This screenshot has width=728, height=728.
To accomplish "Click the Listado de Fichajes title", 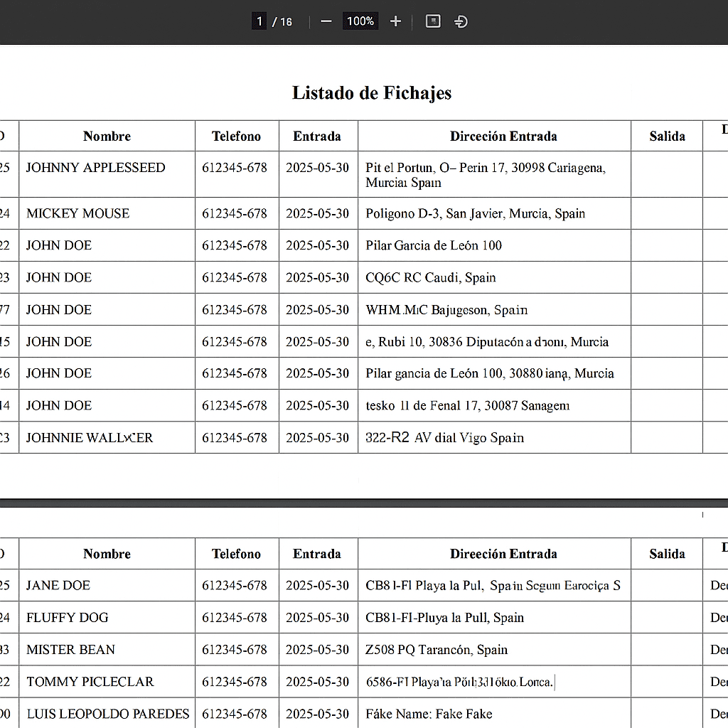I will point(371,93).
